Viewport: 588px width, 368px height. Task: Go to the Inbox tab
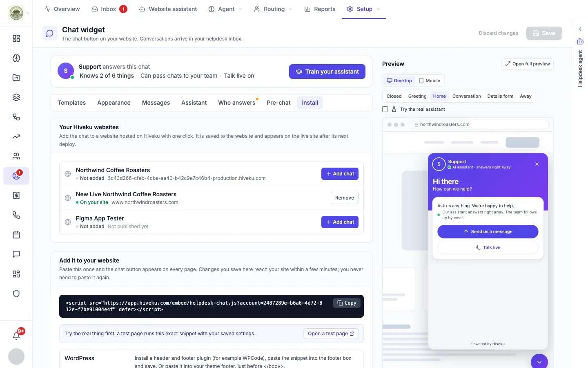tap(109, 9)
